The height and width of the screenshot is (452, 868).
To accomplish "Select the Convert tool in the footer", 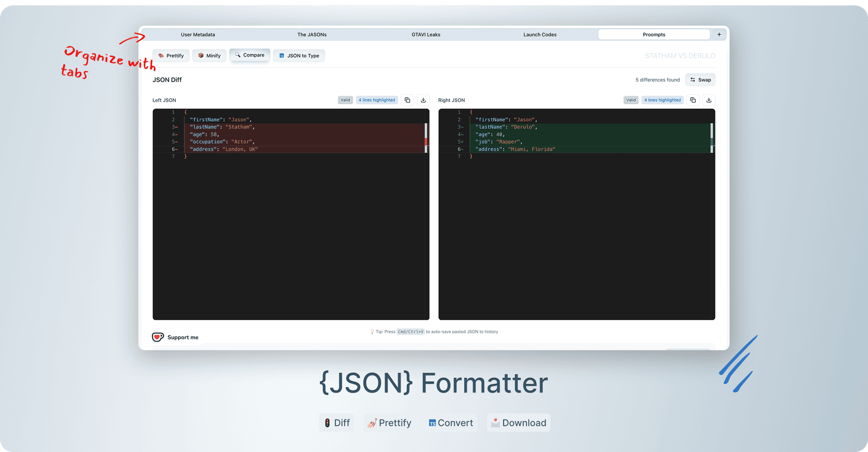I will point(451,423).
